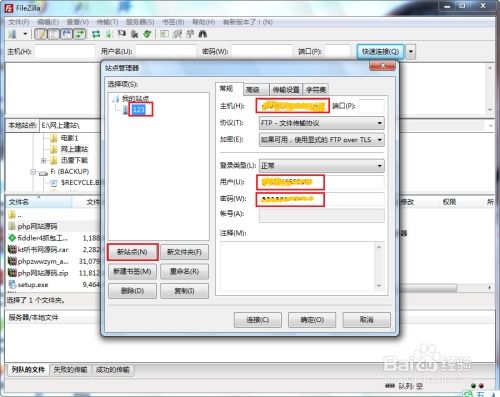
Task: Open the 协议(T) protocol dropdown
Action: [x=322, y=123]
